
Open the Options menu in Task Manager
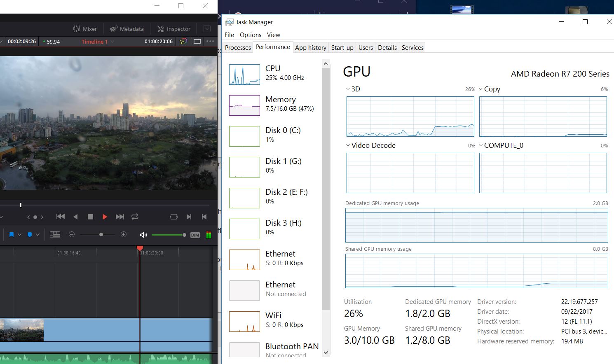(x=251, y=35)
